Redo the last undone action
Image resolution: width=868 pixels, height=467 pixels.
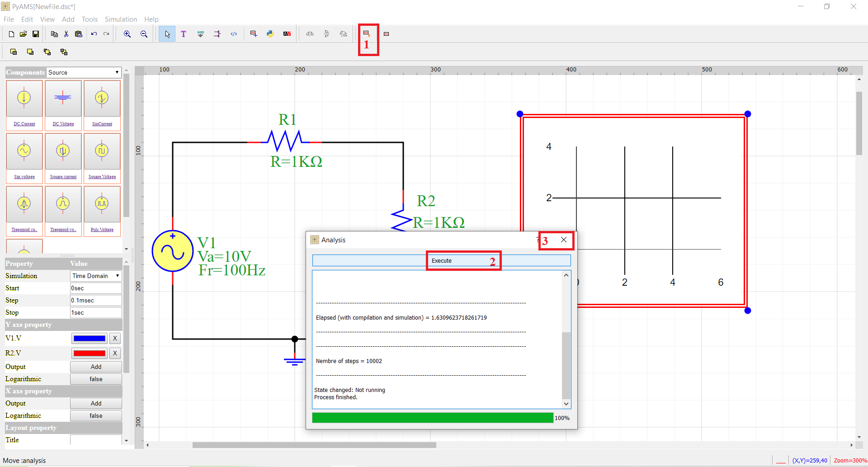click(106, 34)
